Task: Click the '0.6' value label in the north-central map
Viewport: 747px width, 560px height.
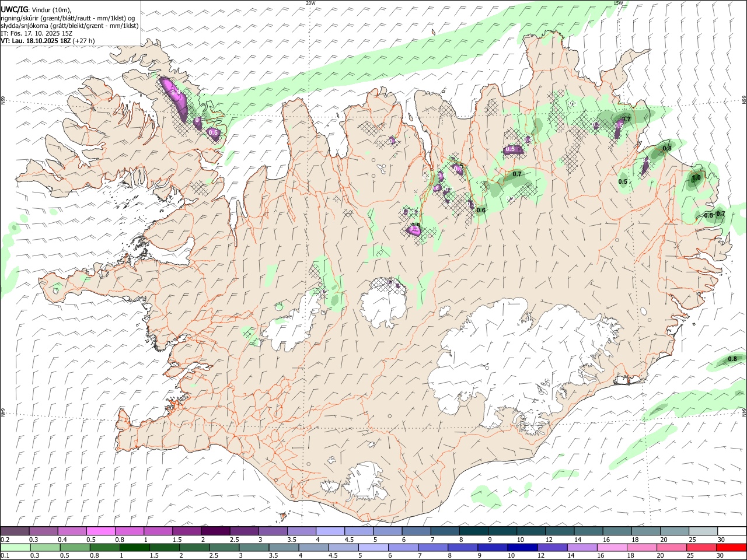Action: point(481,210)
